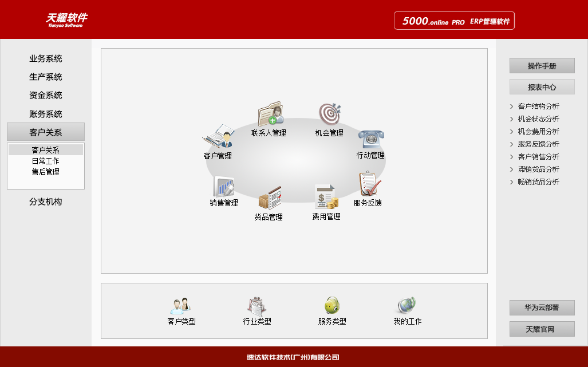Viewport: 588px width, 367px height.
Task: Click the 5000.online PRO ERP badge
Action: tap(455, 21)
